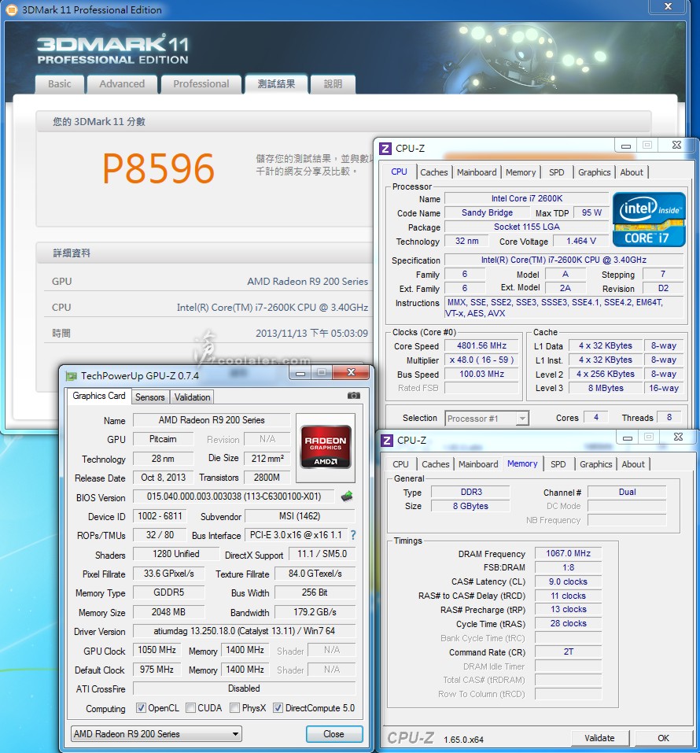Switch to the Basic tab in 3DMark

60,84
